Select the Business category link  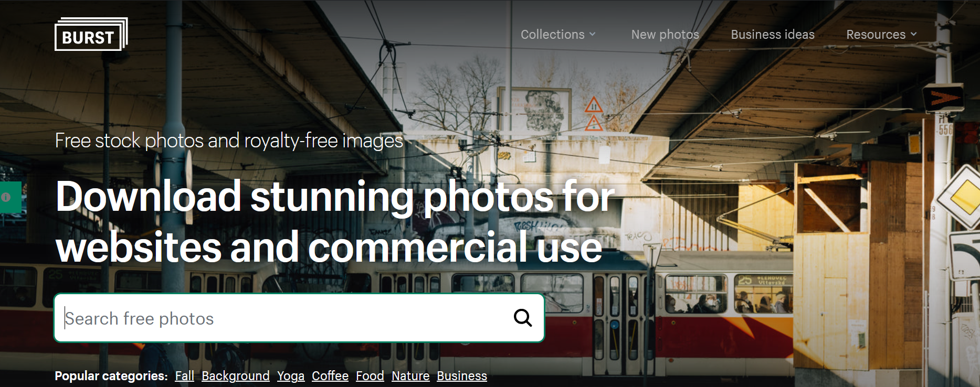pyautogui.click(x=461, y=376)
